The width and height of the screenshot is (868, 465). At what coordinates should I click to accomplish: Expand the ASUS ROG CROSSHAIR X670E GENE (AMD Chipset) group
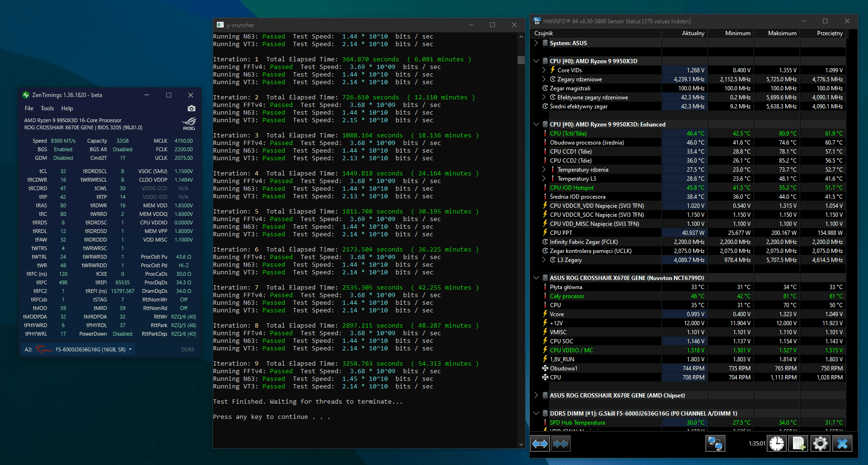[536, 395]
